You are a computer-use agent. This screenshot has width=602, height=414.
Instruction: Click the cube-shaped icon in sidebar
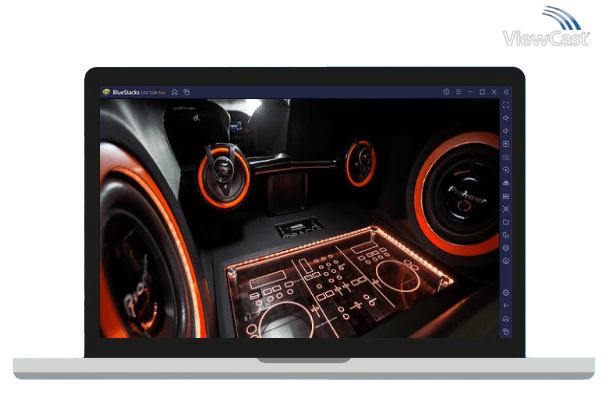click(506, 248)
